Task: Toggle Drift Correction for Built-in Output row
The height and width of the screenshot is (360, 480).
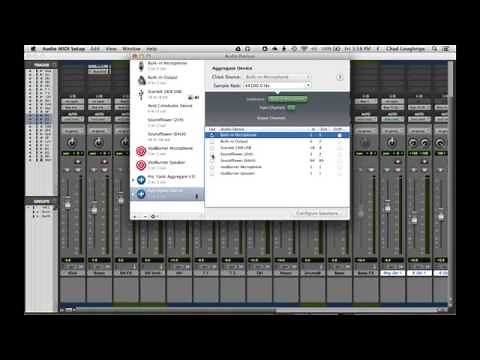Action: [339, 141]
